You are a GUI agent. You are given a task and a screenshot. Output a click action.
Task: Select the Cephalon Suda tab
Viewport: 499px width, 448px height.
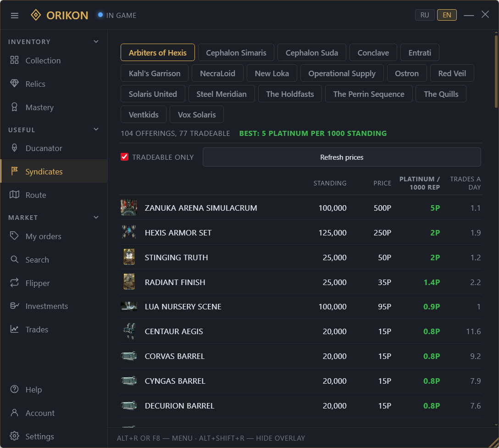pyautogui.click(x=311, y=52)
